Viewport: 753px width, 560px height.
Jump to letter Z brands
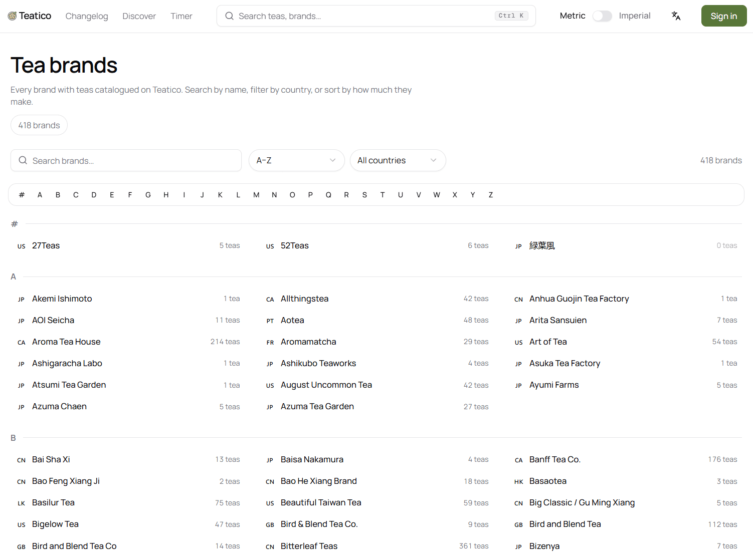[x=491, y=195]
